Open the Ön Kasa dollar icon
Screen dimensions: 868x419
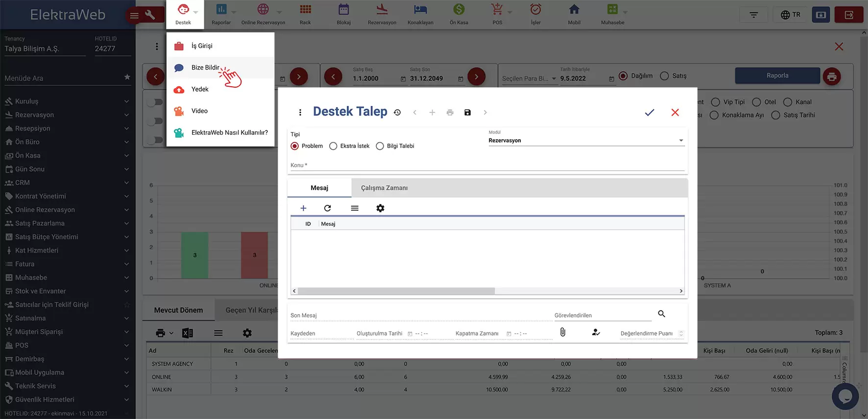(459, 9)
